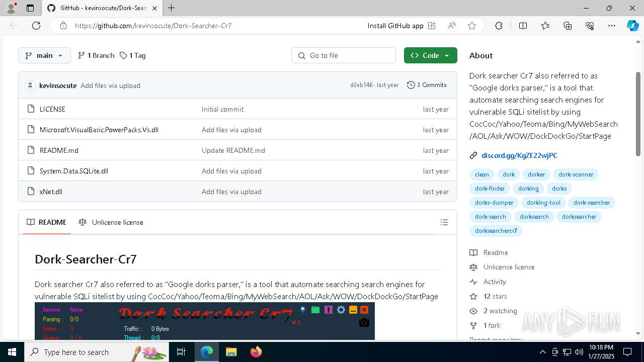The height and width of the screenshot is (362, 644).
Task: View the 2 watching link
Action: [493, 311]
